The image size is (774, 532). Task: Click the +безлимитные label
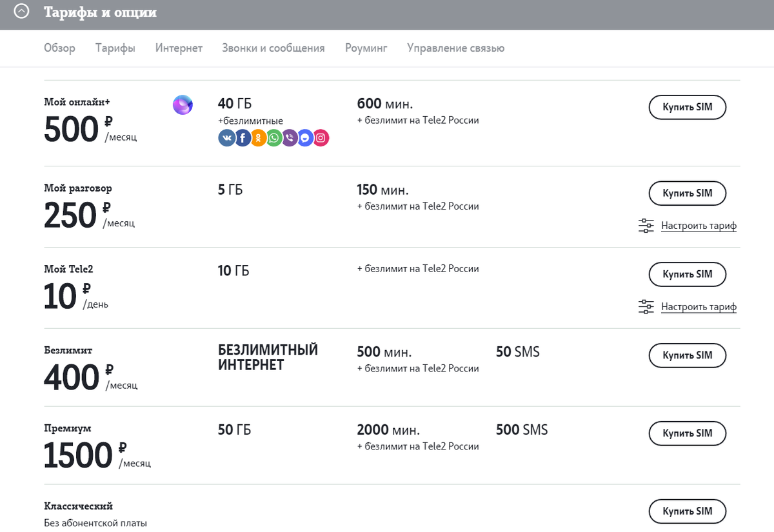point(251,121)
